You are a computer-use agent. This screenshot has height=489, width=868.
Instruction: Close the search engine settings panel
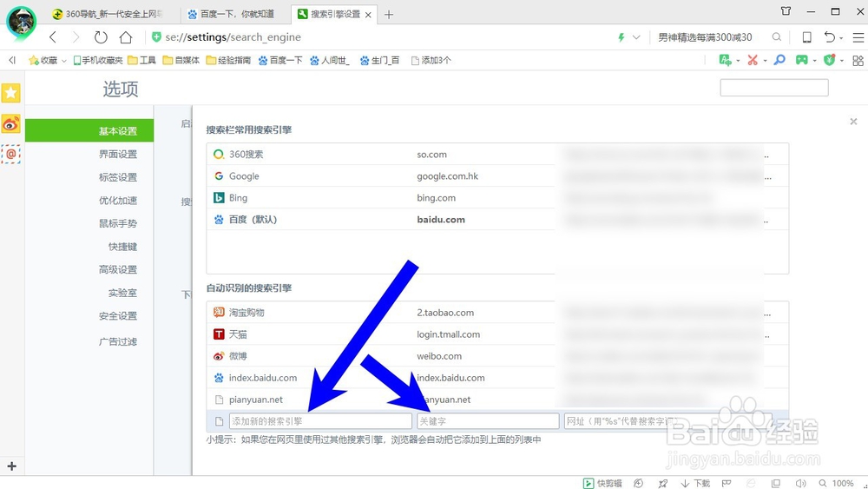tap(853, 122)
